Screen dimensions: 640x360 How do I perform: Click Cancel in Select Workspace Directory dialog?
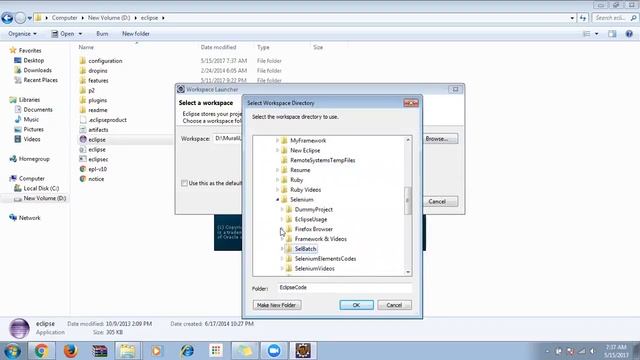coord(394,305)
